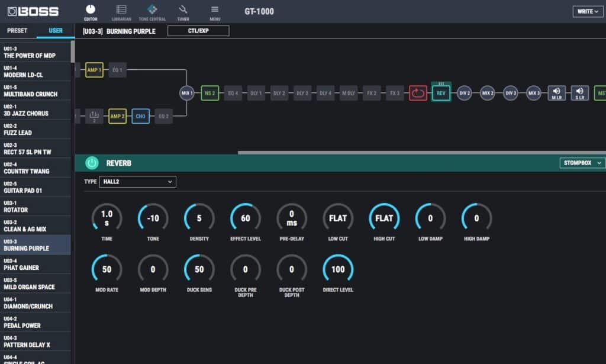
Task: Select the EQ 2 block
Action: click(163, 117)
